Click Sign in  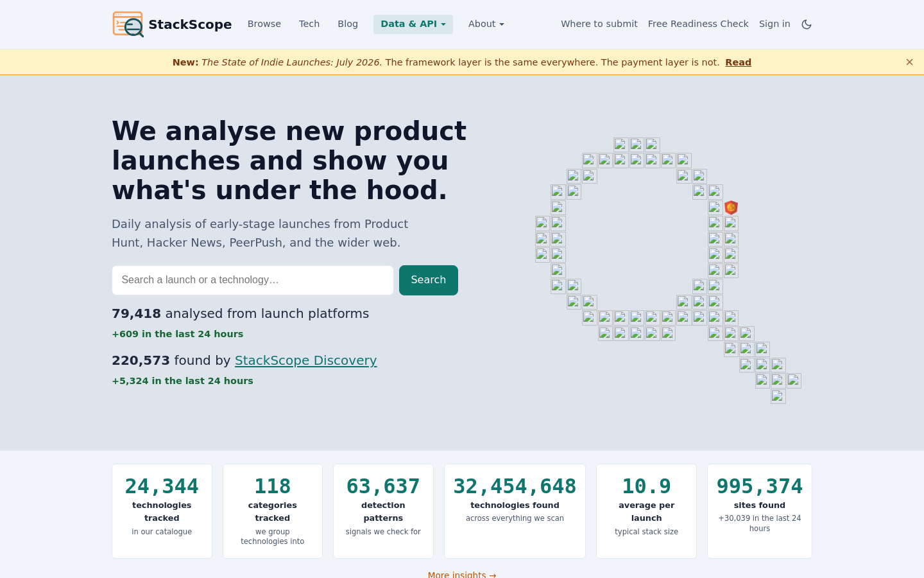774,24
